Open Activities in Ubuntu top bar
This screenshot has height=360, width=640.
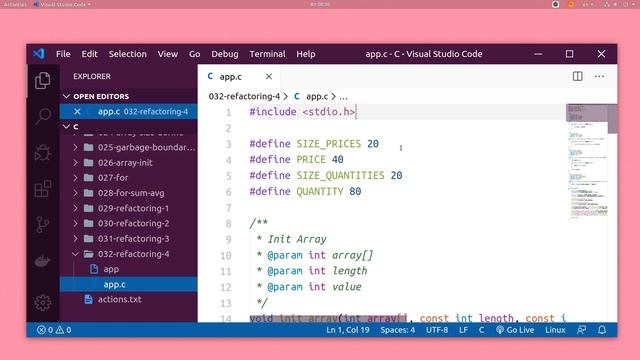point(15,4)
